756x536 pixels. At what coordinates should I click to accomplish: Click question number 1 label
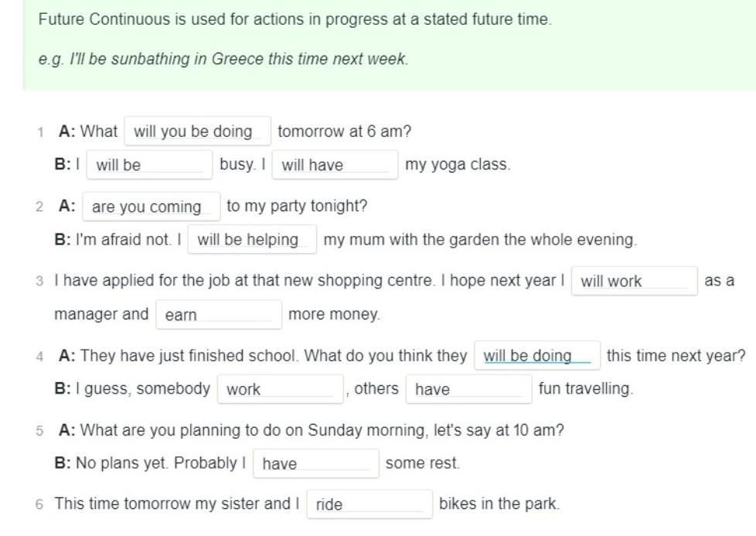point(40,132)
